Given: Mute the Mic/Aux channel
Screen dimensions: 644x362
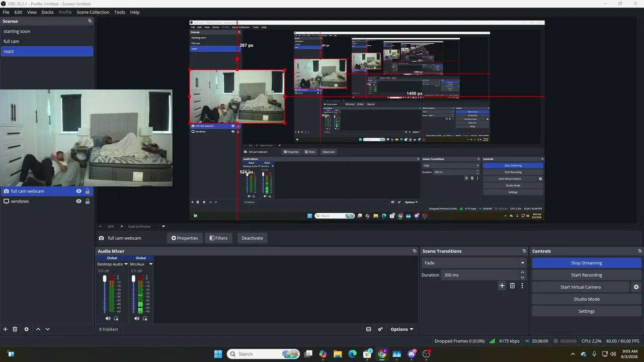Looking at the screenshot, I should pos(136,318).
